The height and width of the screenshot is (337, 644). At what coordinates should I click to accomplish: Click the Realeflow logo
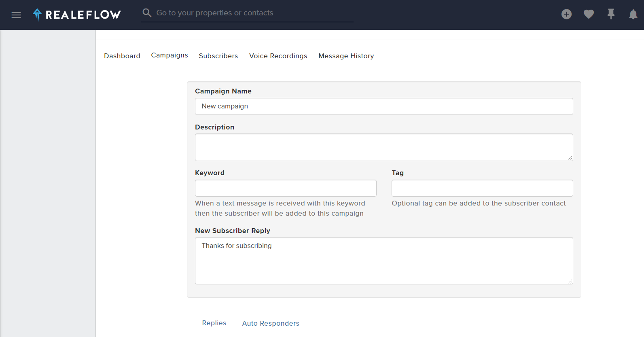(x=77, y=15)
